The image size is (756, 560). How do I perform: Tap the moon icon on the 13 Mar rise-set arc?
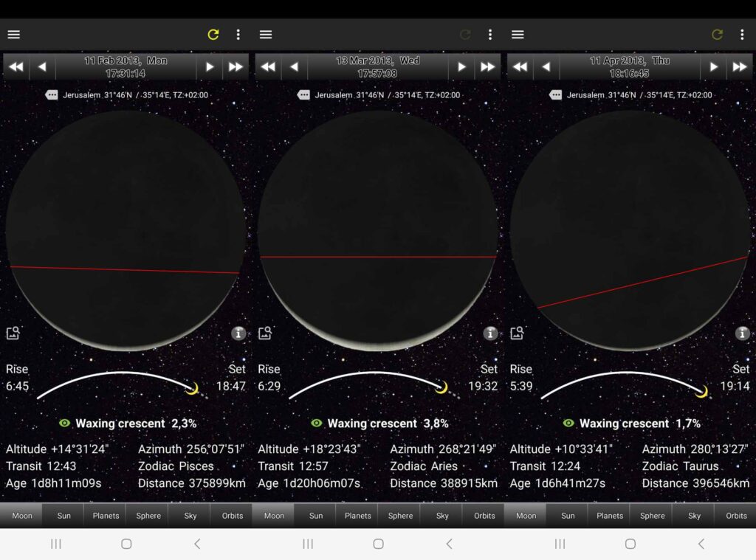(442, 388)
